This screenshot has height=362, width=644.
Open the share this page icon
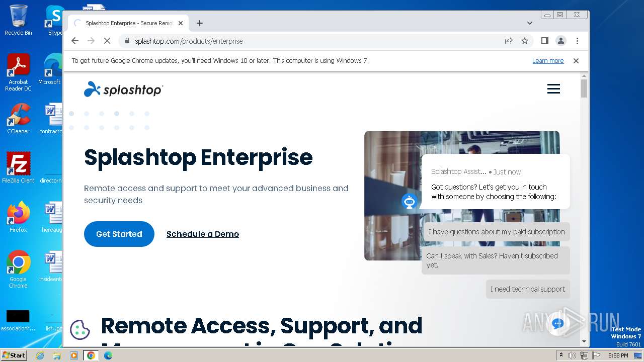[x=509, y=41]
